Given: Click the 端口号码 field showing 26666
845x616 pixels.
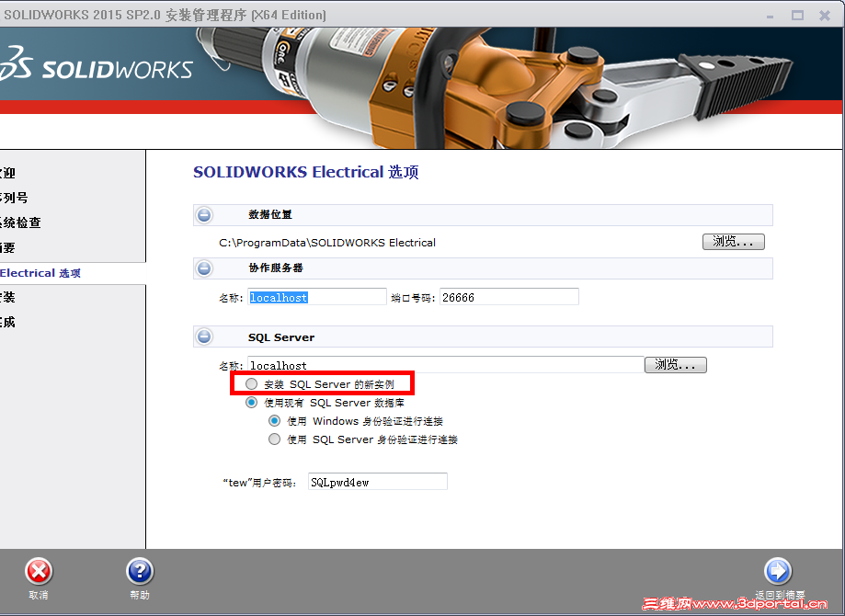Looking at the screenshot, I should [x=509, y=297].
